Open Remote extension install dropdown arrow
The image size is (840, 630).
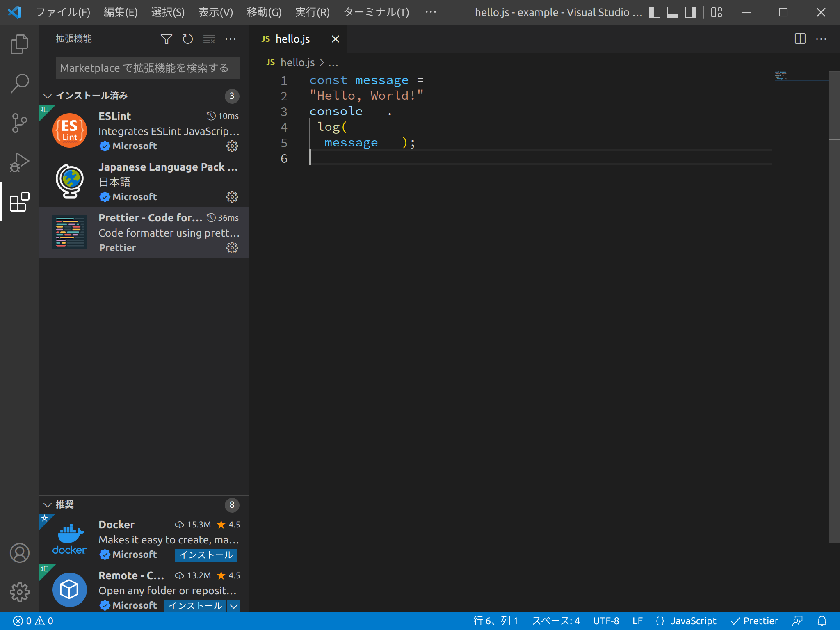[x=234, y=606]
